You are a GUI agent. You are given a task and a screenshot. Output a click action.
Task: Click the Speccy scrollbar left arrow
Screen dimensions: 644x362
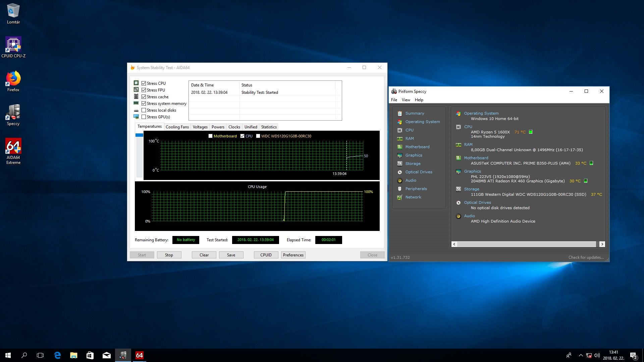point(454,244)
